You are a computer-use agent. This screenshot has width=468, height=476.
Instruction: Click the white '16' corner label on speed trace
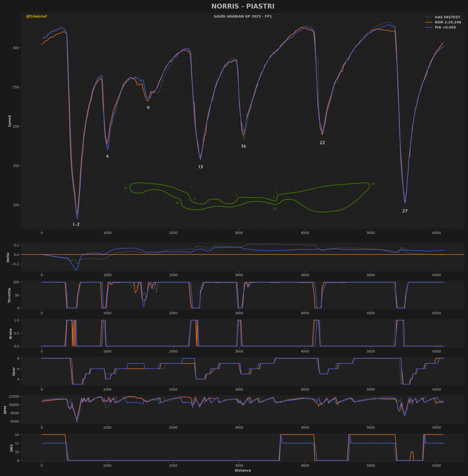pyautogui.click(x=243, y=146)
